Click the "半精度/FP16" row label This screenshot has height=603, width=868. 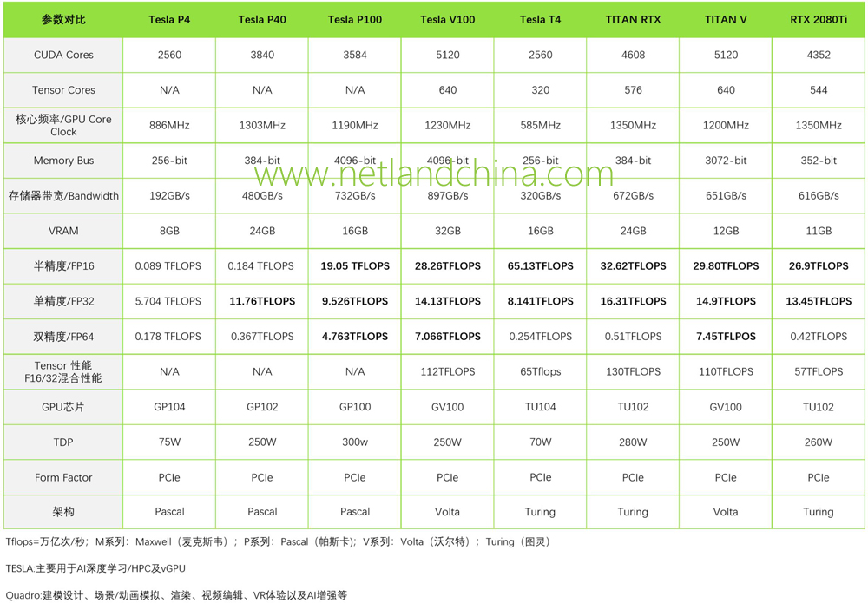[63, 266]
